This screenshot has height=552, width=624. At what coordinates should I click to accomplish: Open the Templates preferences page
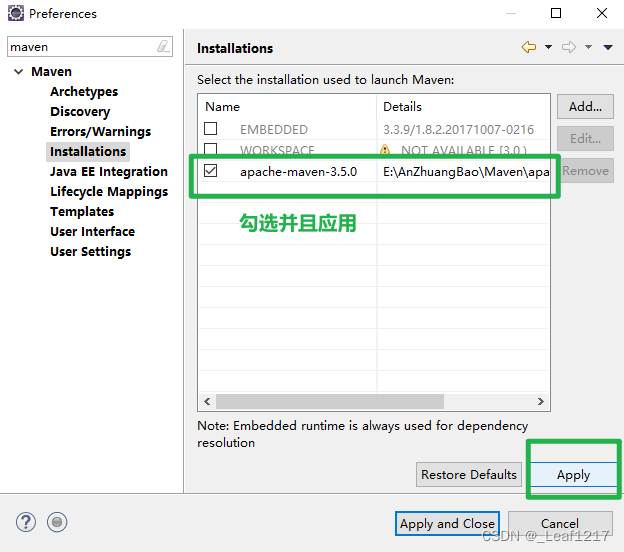tap(82, 211)
